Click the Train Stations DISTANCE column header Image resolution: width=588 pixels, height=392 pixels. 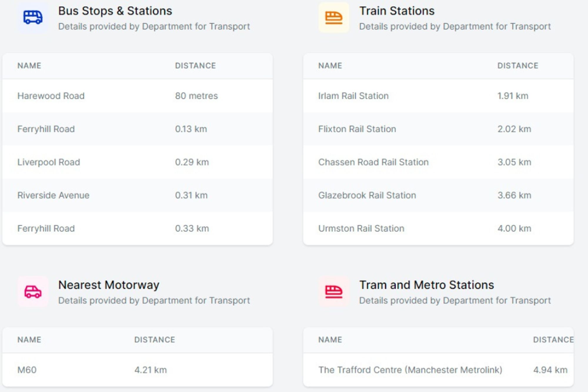click(517, 66)
